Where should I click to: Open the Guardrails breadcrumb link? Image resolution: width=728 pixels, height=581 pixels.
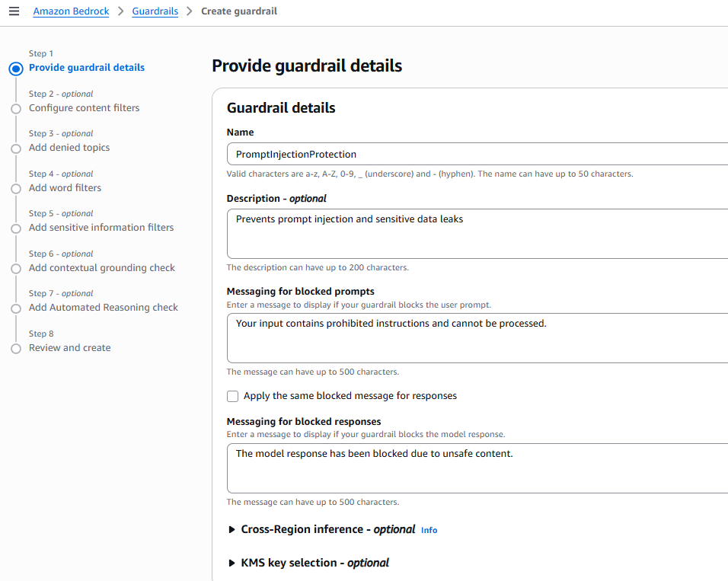click(x=155, y=11)
